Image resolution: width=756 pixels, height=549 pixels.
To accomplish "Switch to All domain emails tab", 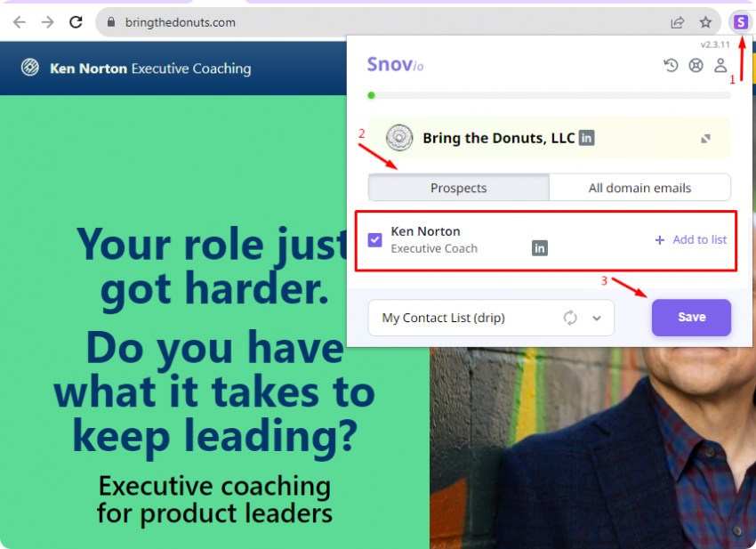I will pos(639,188).
